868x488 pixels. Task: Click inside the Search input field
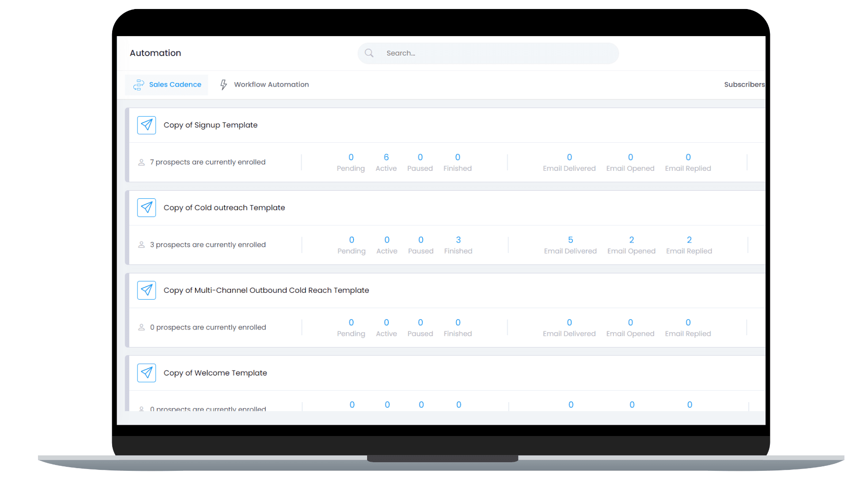pyautogui.click(x=488, y=53)
